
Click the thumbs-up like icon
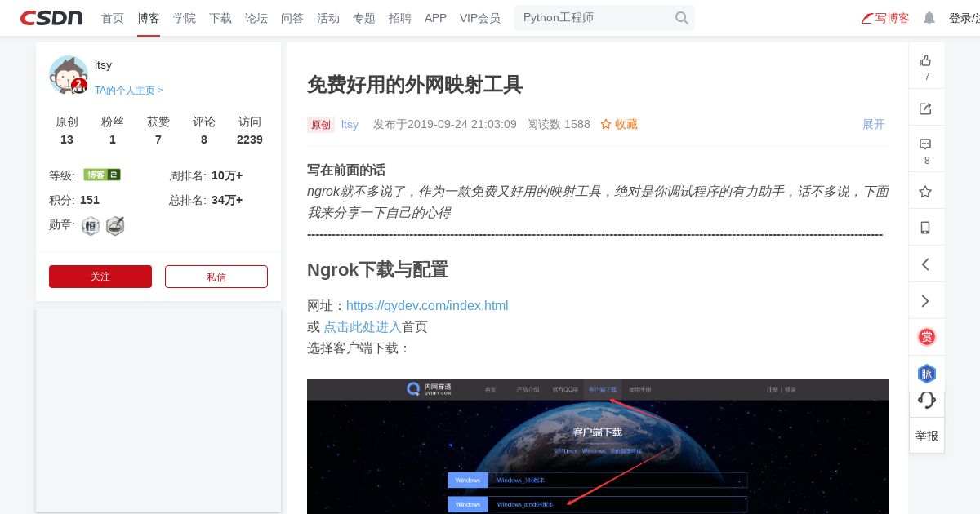[925, 60]
